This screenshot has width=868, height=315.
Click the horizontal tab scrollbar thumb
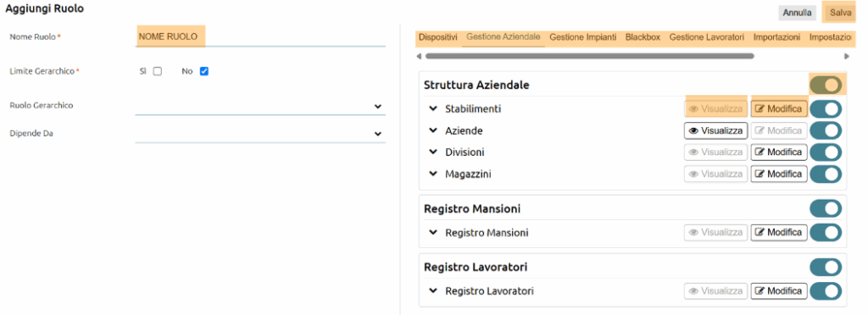click(x=590, y=56)
